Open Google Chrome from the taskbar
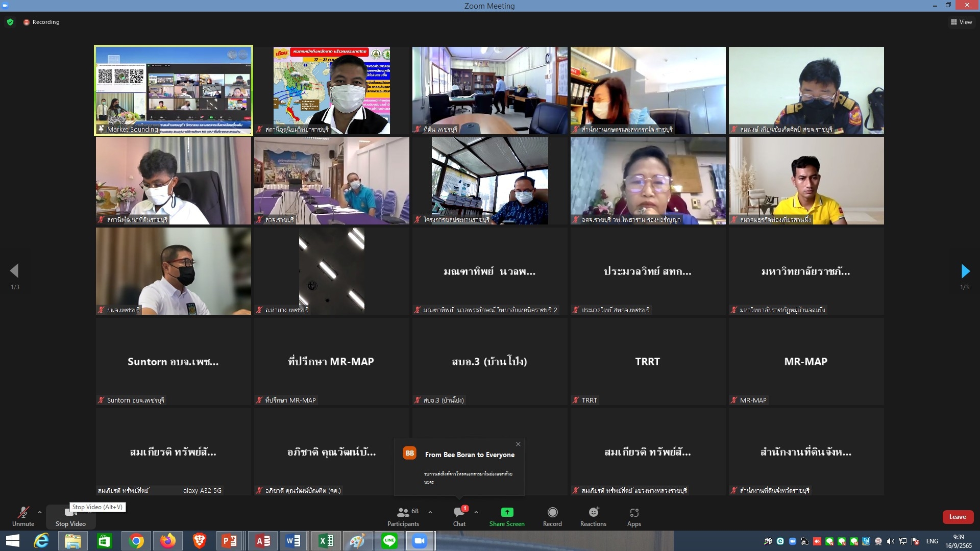This screenshot has height=551, width=980. click(136, 541)
